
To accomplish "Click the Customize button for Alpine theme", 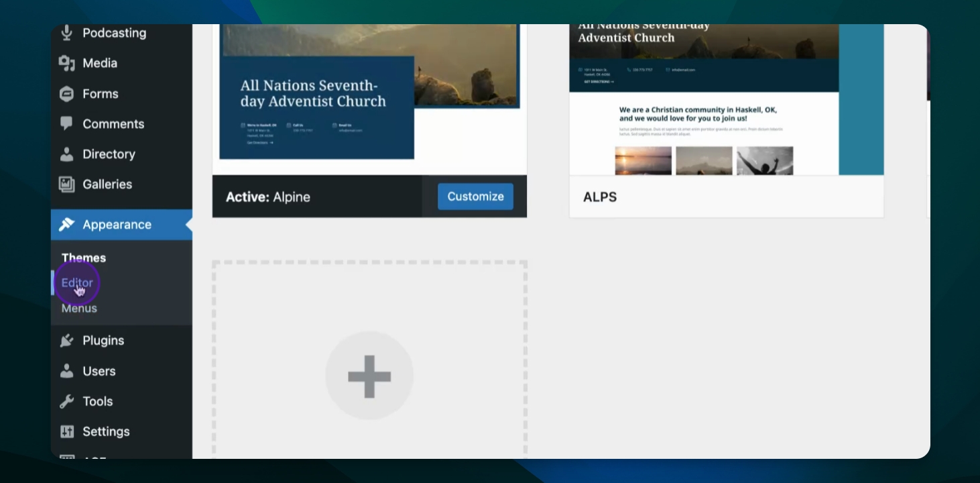I will click(x=475, y=197).
